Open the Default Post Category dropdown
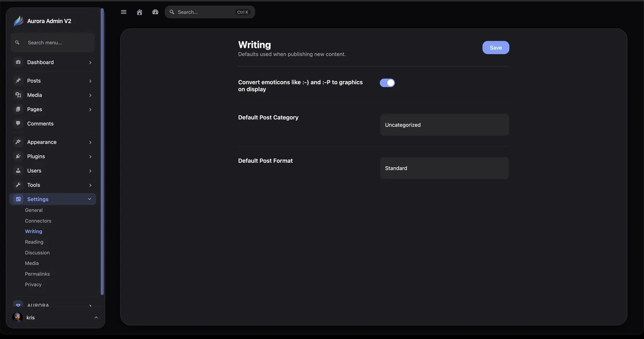Screen dimensions: 644x339 tap(444, 125)
